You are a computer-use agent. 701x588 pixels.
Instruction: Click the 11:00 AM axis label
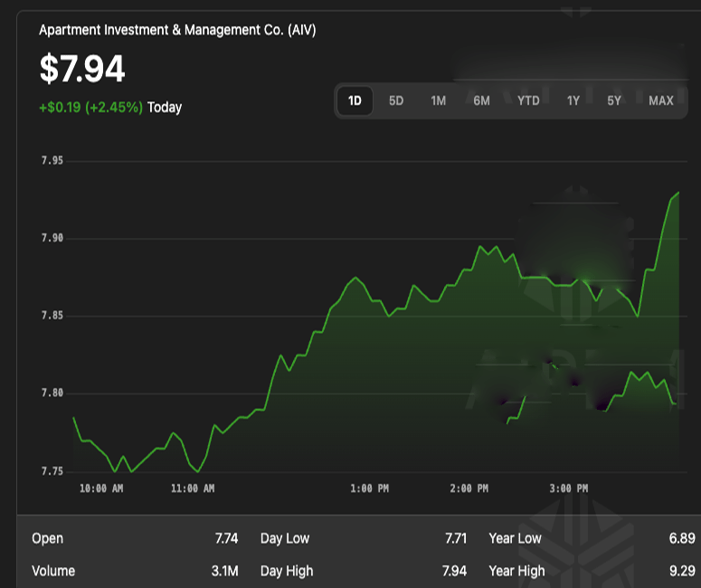(193, 488)
